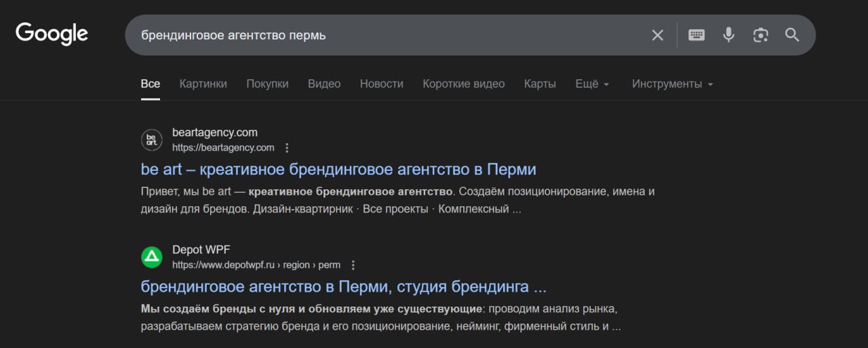Switch to the Картинки tab
The height and width of the screenshot is (348, 868).
click(x=203, y=83)
